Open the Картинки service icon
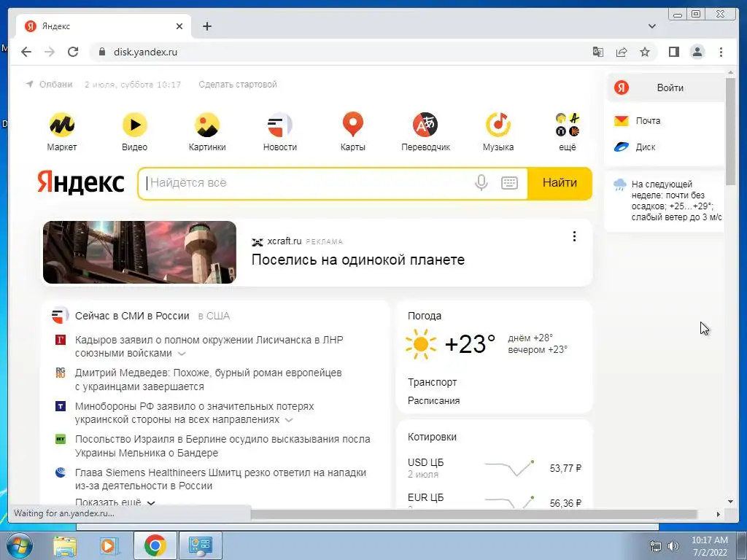747x560 pixels. [x=207, y=125]
